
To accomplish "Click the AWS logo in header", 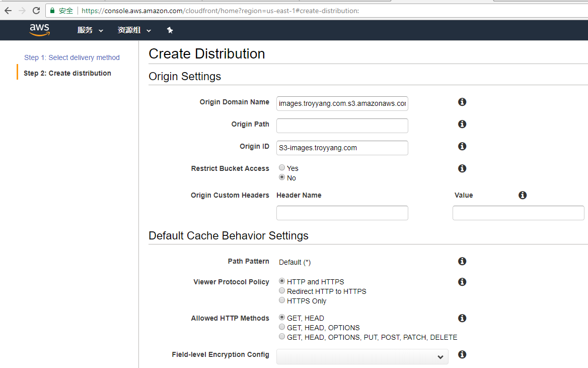I will tap(39, 30).
